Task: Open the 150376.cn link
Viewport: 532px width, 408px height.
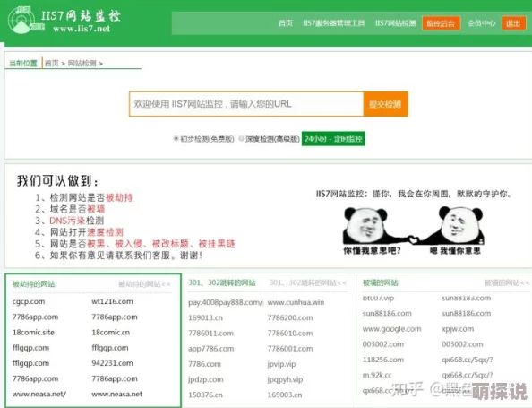Action: (206, 395)
